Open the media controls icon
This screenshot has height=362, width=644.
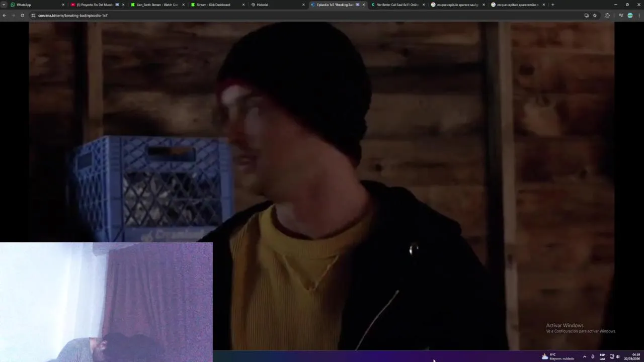point(621,16)
